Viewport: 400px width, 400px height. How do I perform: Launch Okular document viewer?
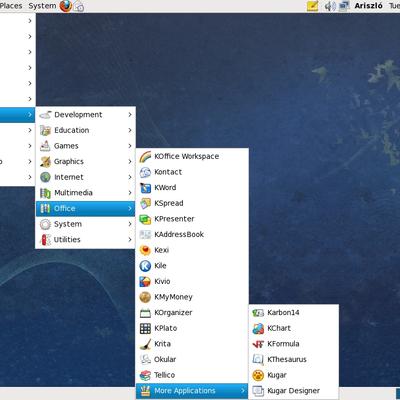tap(192, 359)
